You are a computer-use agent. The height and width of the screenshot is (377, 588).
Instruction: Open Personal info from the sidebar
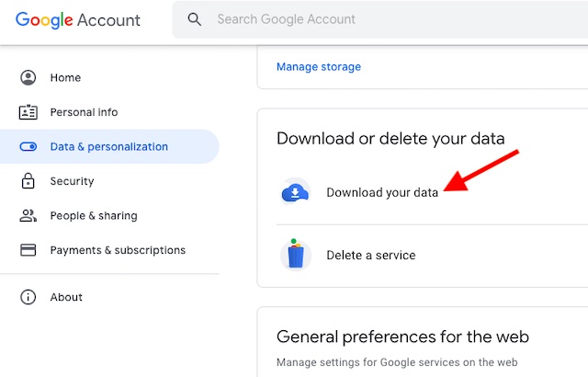click(x=109, y=112)
